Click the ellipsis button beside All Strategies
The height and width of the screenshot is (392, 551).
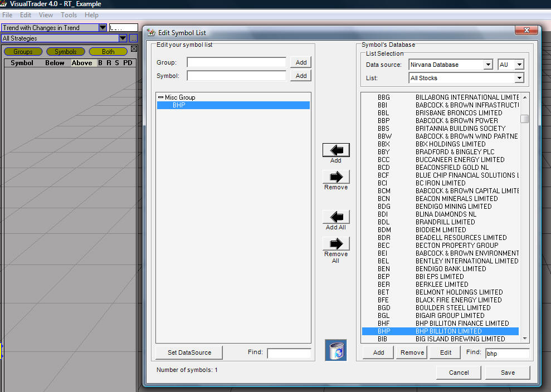coord(134,38)
